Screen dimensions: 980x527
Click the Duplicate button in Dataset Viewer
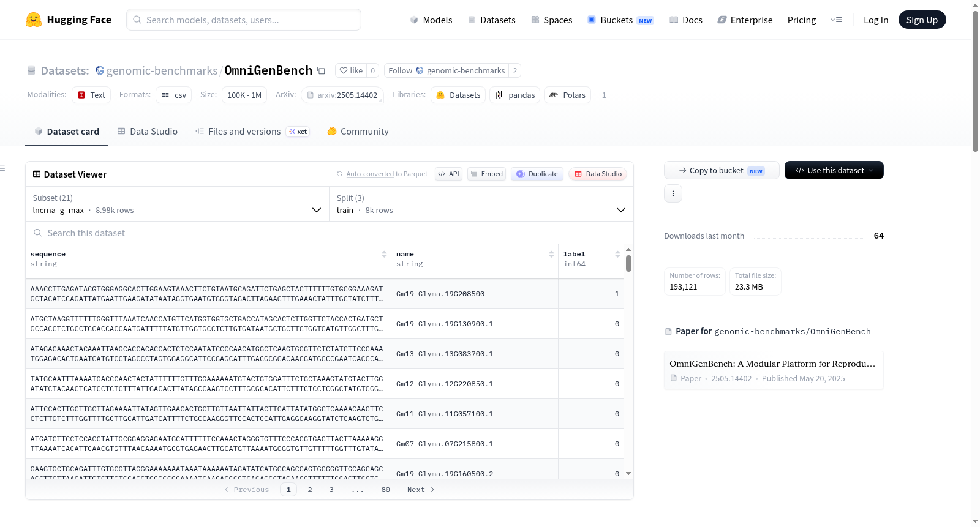coord(537,174)
